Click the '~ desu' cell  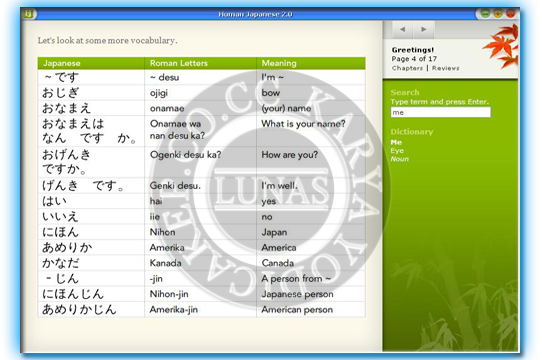tap(200, 77)
